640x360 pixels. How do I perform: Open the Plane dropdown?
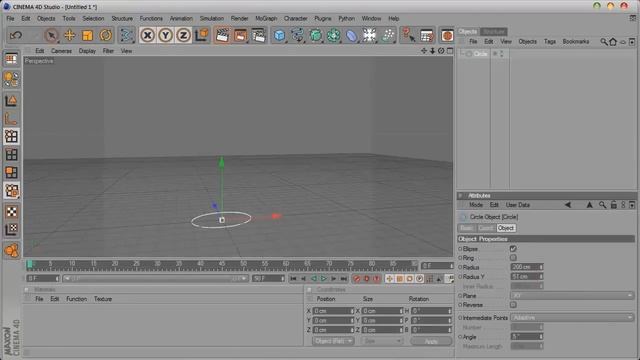pos(572,296)
